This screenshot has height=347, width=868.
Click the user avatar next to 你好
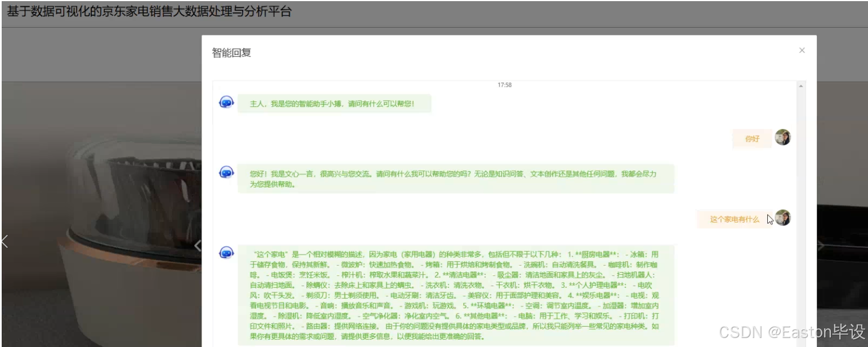tap(783, 137)
